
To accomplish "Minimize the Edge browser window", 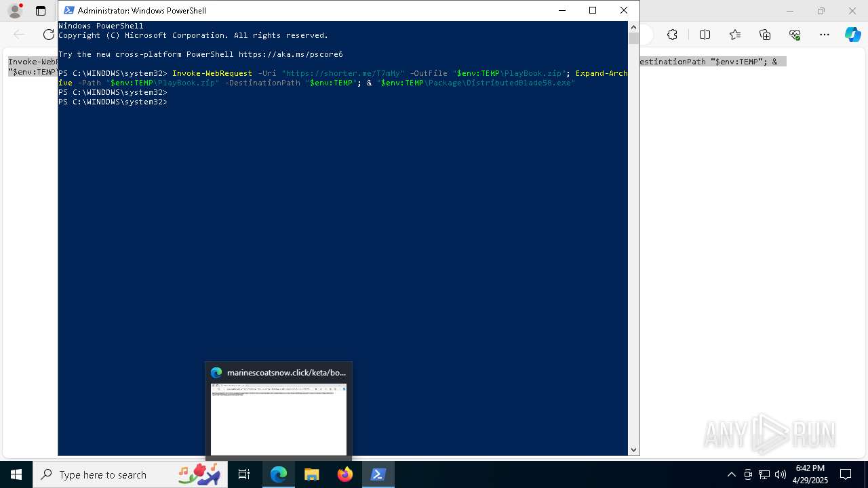I will 789,11.
